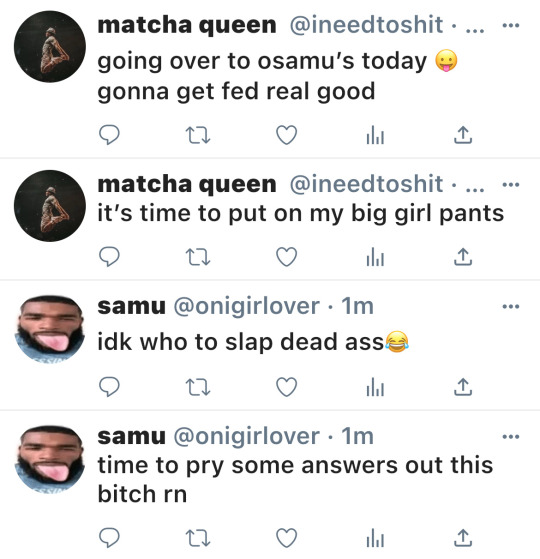Screen dimensions: 540x559
Task: Like the big girl pants tweet
Action: coord(287,257)
